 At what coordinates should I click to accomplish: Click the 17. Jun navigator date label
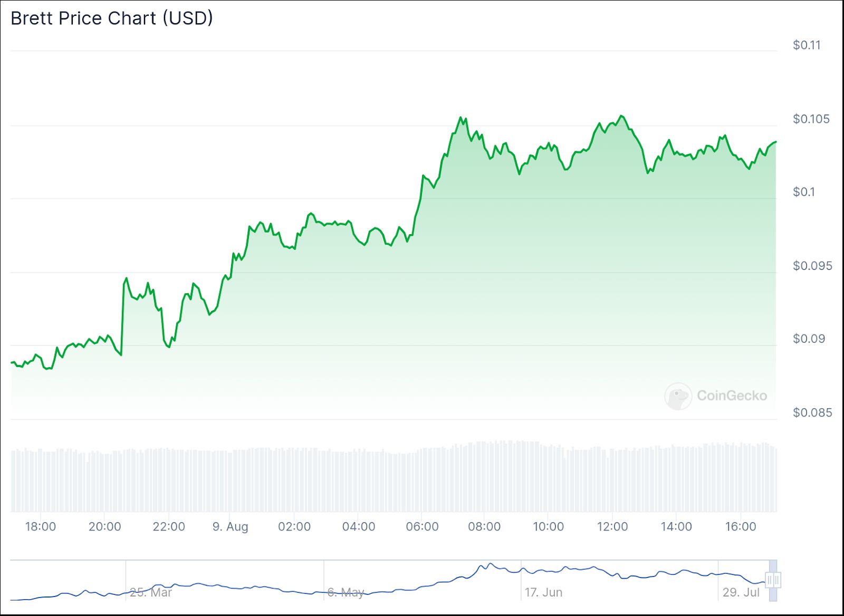(544, 592)
